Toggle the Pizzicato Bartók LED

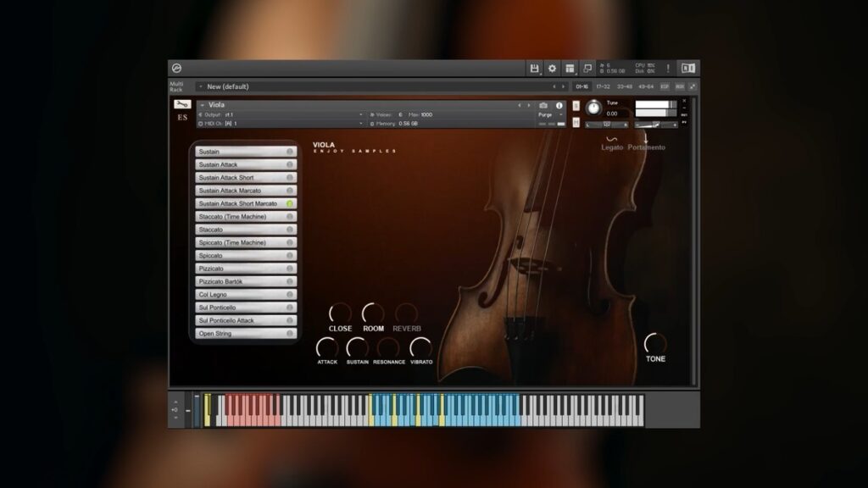(x=290, y=281)
